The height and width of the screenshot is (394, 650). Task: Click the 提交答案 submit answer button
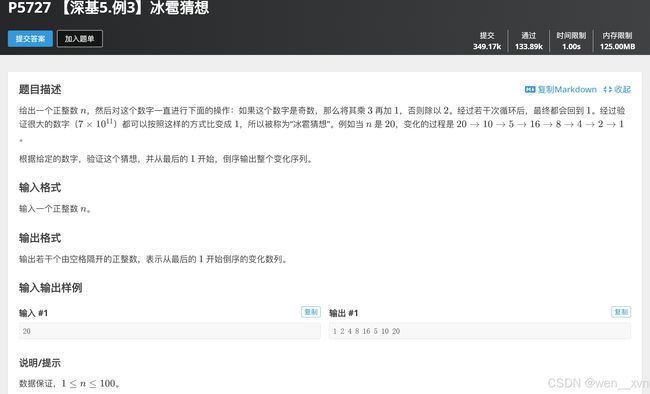point(30,39)
